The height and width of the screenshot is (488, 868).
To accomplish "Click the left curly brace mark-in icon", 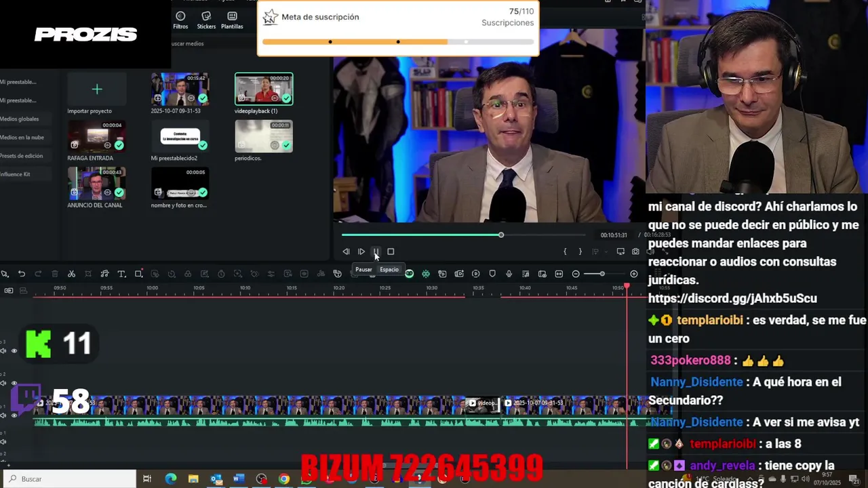I will click(565, 251).
